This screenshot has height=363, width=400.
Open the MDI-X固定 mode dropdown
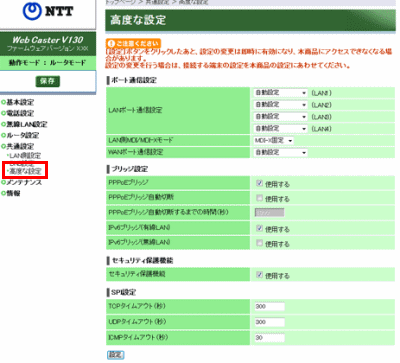click(x=274, y=141)
